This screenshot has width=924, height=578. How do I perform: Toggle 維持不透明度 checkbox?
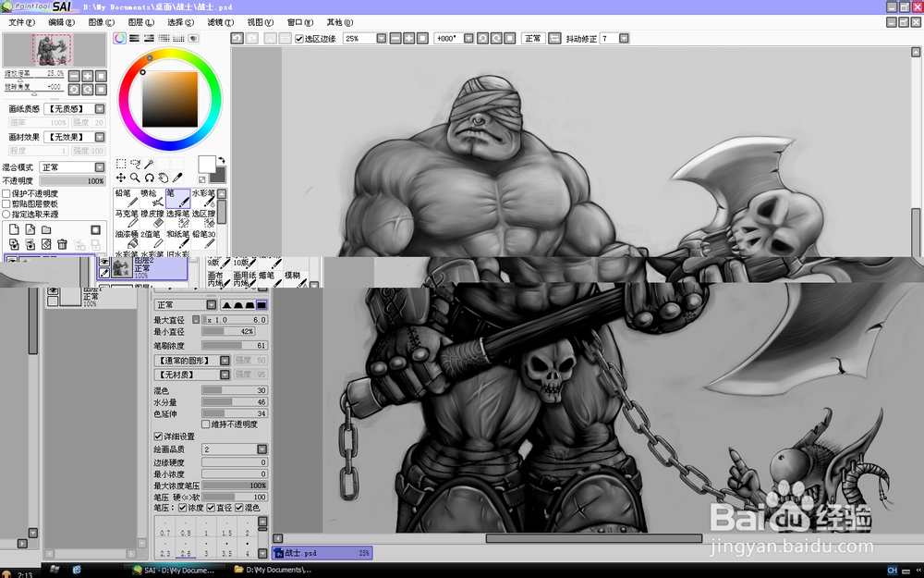(x=206, y=424)
